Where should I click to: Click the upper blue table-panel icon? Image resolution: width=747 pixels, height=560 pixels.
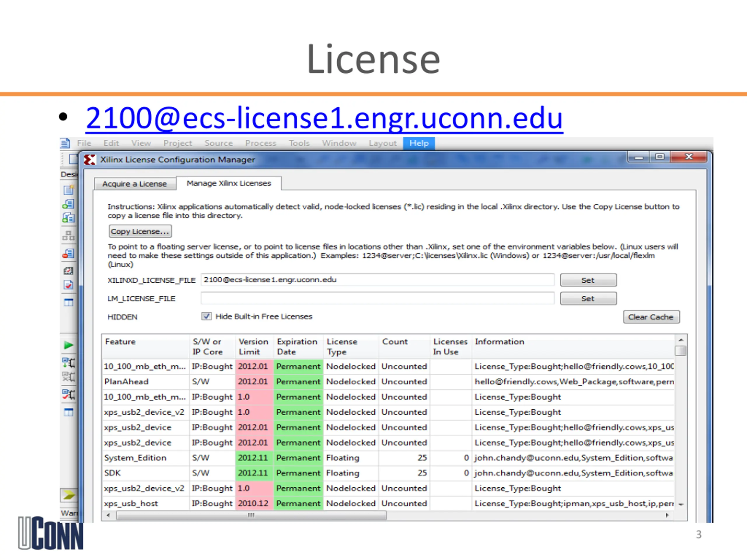(69, 302)
